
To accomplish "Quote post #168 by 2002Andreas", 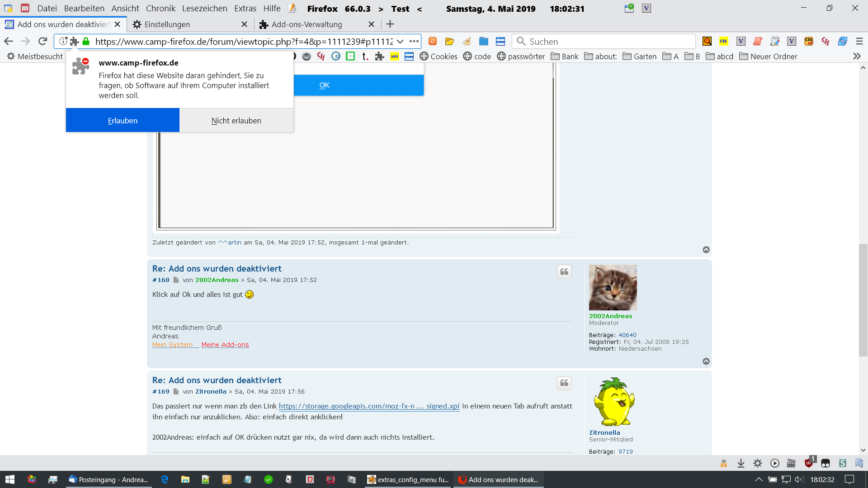I will coord(564,272).
